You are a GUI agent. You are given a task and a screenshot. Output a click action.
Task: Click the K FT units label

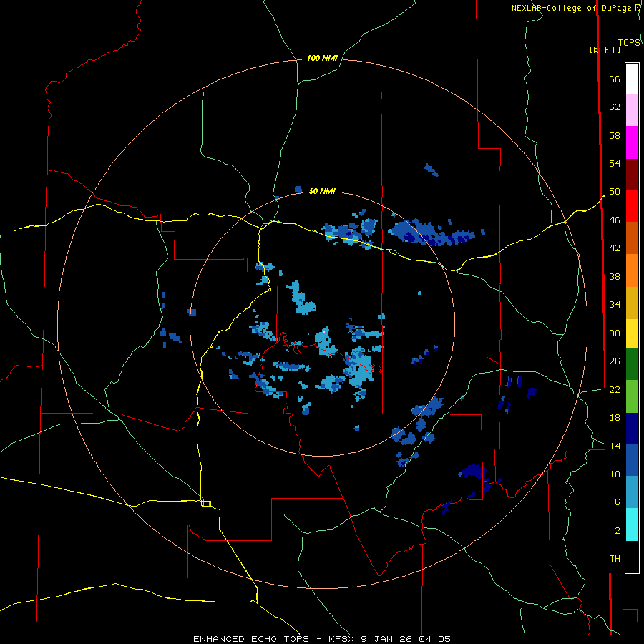coord(605,49)
